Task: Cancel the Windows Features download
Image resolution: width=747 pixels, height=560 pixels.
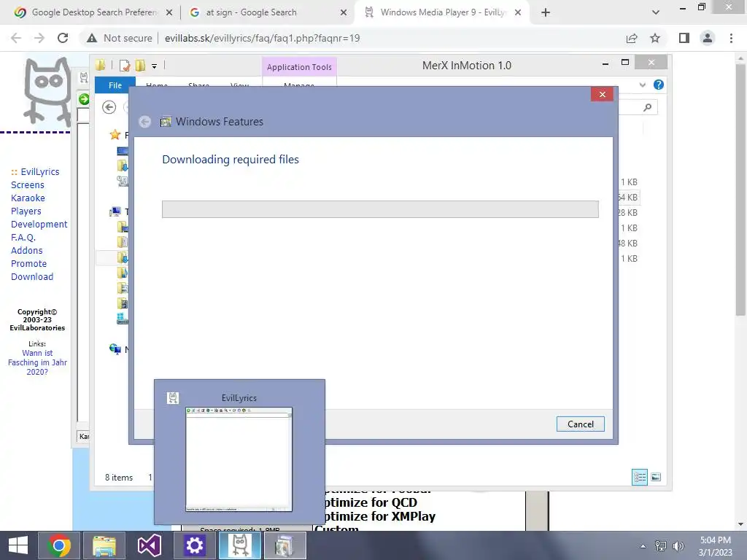Action: (580, 424)
